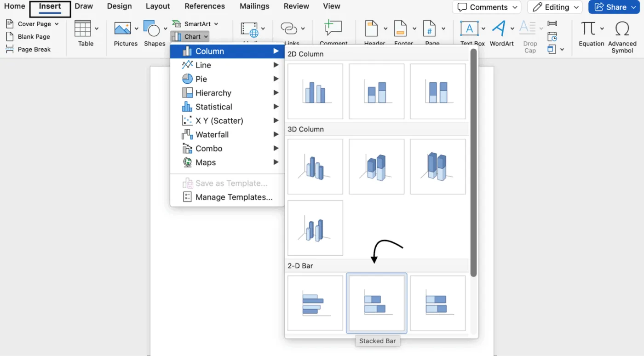Open the X Y (Scatter) submenu
Viewport: 644px width, 356px height.
(227, 121)
